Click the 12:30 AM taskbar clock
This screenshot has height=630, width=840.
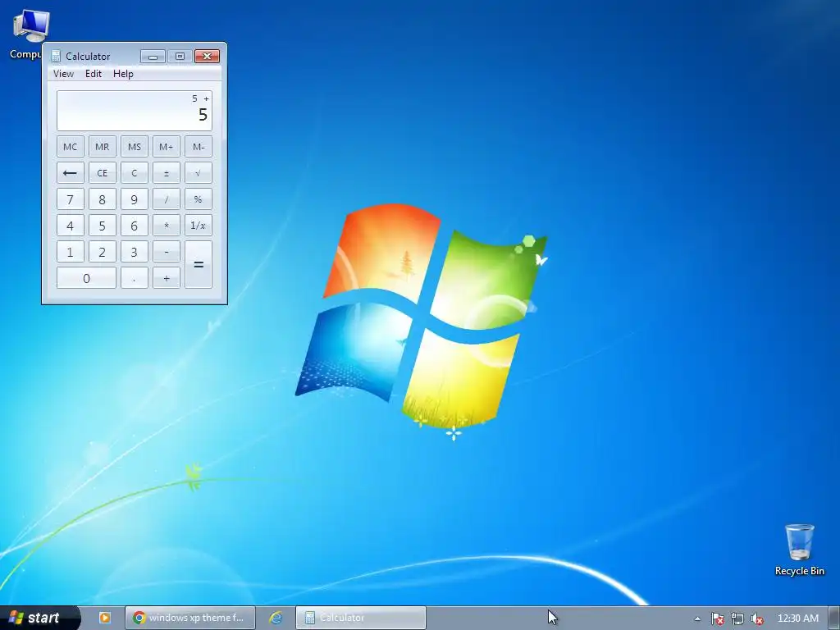(x=797, y=619)
